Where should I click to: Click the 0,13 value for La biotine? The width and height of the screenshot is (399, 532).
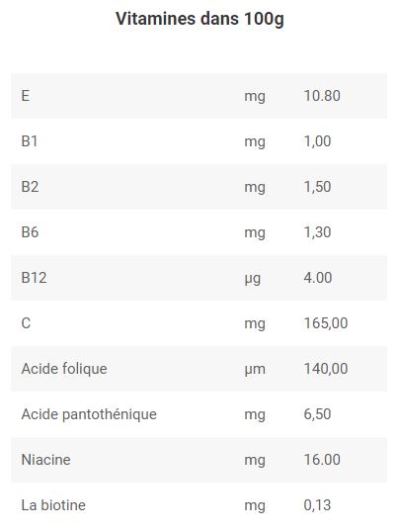click(x=317, y=505)
